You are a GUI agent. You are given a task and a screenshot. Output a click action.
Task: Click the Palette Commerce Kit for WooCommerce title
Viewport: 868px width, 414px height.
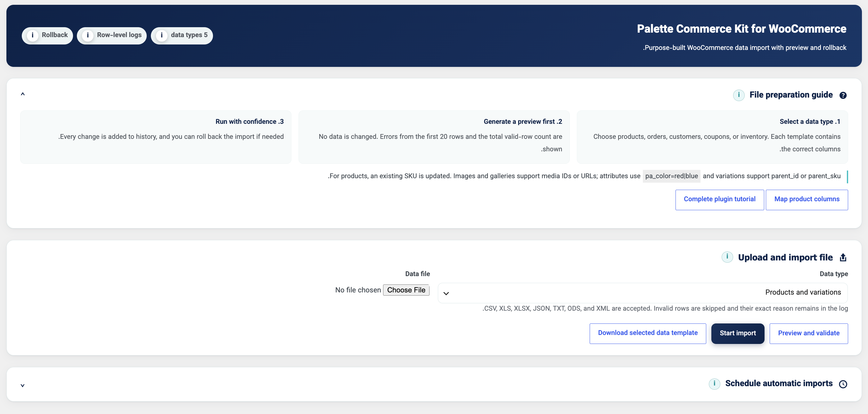tap(741, 29)
